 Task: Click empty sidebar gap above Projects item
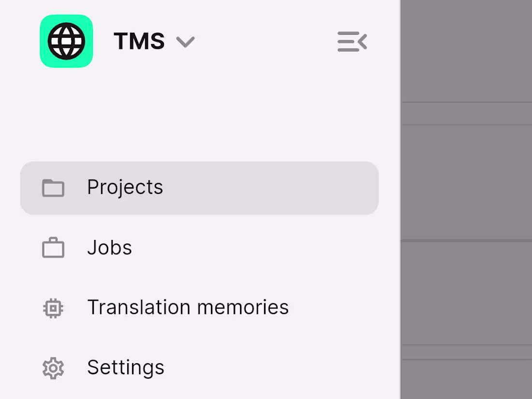[198, 121]
